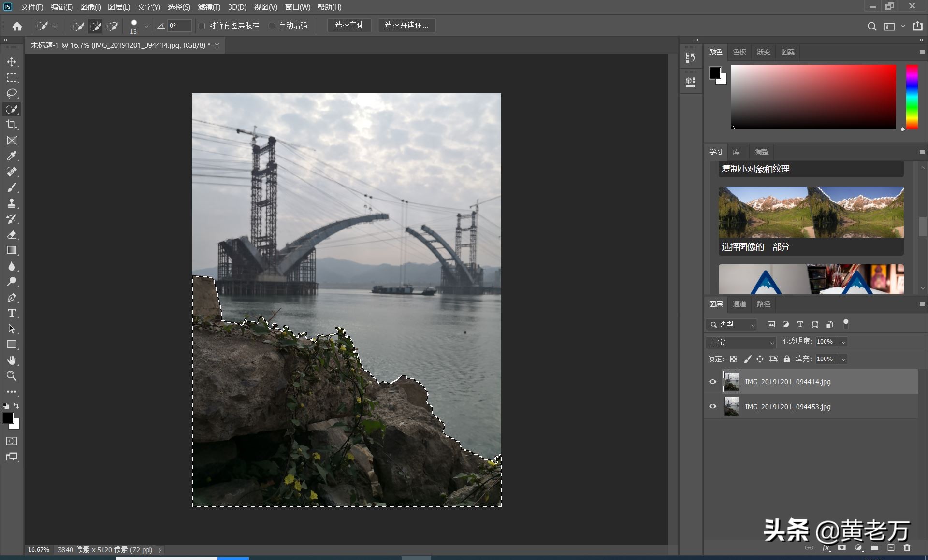Viewport: 928px width, 560px height.
Task: Select the Eyedropper tool
Action: [12, 156]
